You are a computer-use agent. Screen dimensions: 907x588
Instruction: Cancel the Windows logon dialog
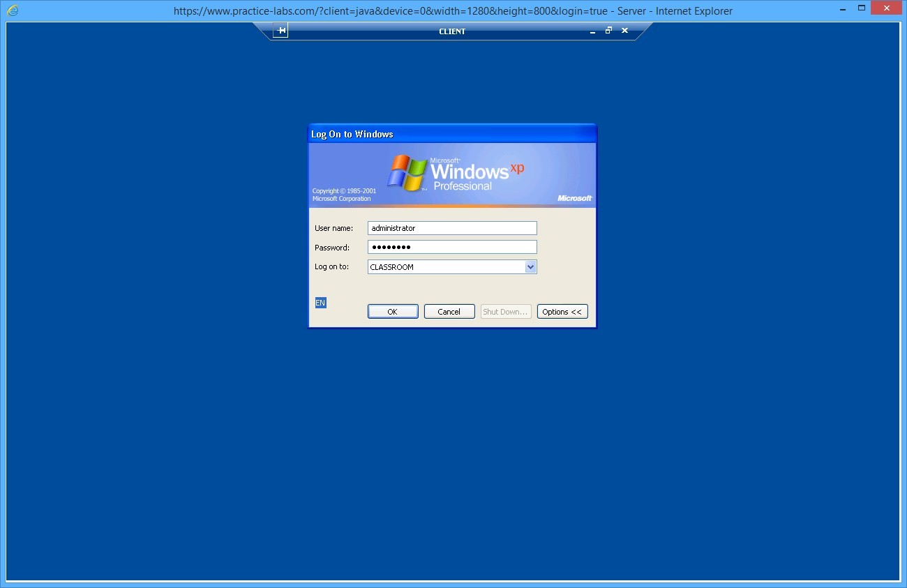(449, 312)
